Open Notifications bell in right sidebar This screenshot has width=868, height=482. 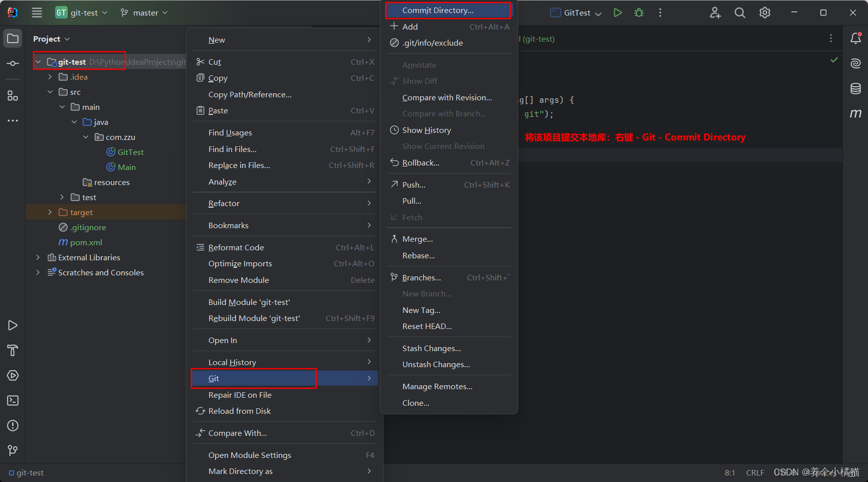point(855,39)
